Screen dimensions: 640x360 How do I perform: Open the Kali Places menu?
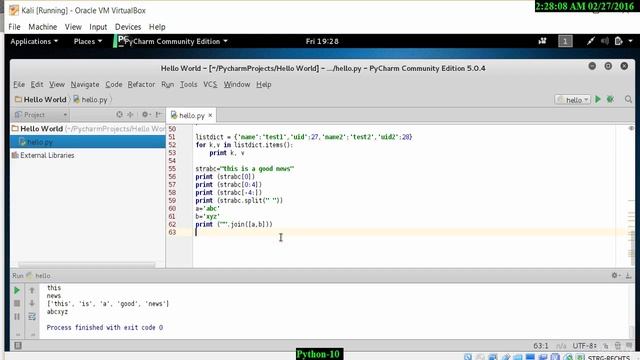pyautogui.click(x=88, y=41)
